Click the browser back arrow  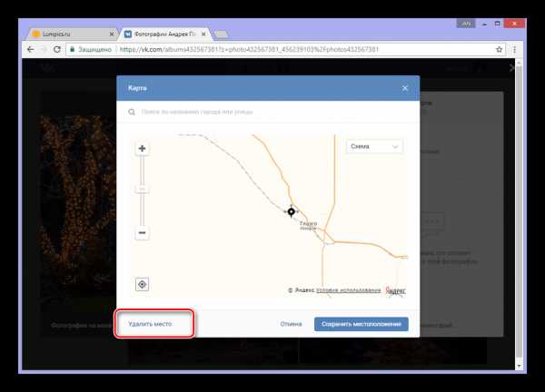click(x=31, y=49)
